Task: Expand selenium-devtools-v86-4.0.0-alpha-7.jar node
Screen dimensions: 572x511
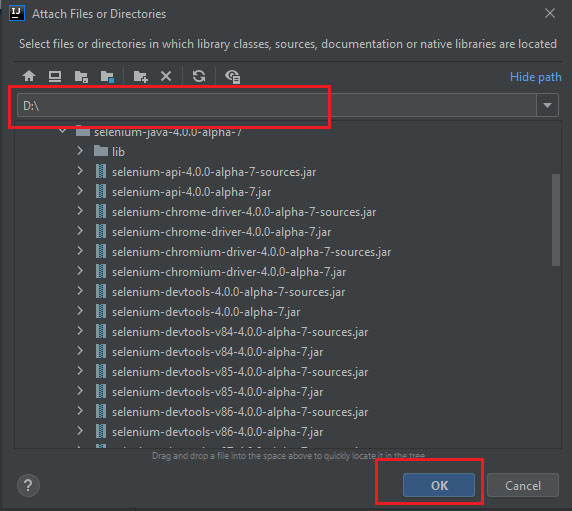Action: click(x=80, y=431)
